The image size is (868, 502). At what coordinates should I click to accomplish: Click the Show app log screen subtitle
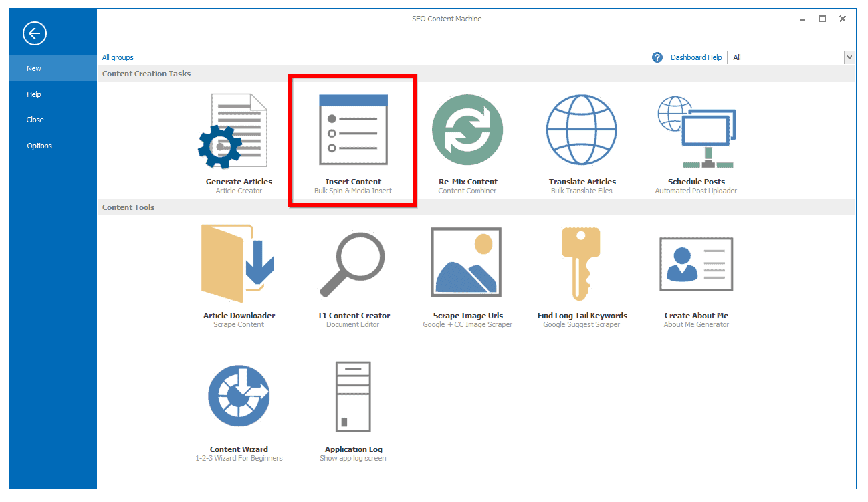(353, 459)
